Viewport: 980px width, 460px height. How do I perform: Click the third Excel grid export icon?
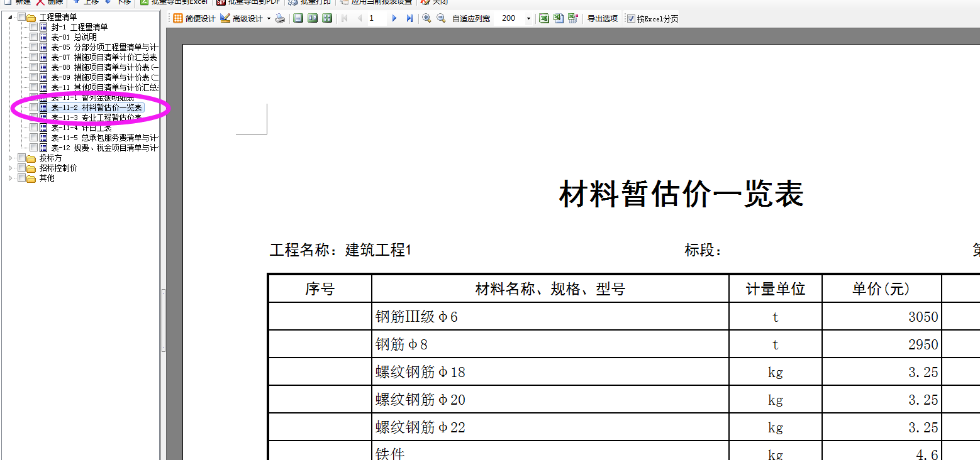point(573,18)
